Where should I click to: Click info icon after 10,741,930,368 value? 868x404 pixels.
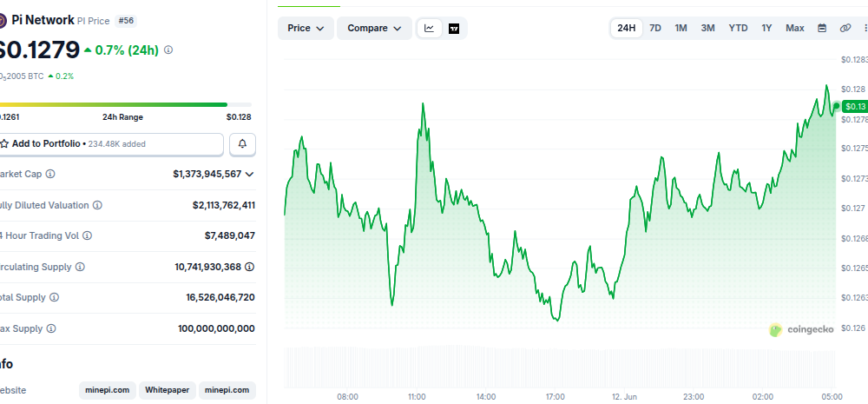pyautogui.click(x=250, y=267)
